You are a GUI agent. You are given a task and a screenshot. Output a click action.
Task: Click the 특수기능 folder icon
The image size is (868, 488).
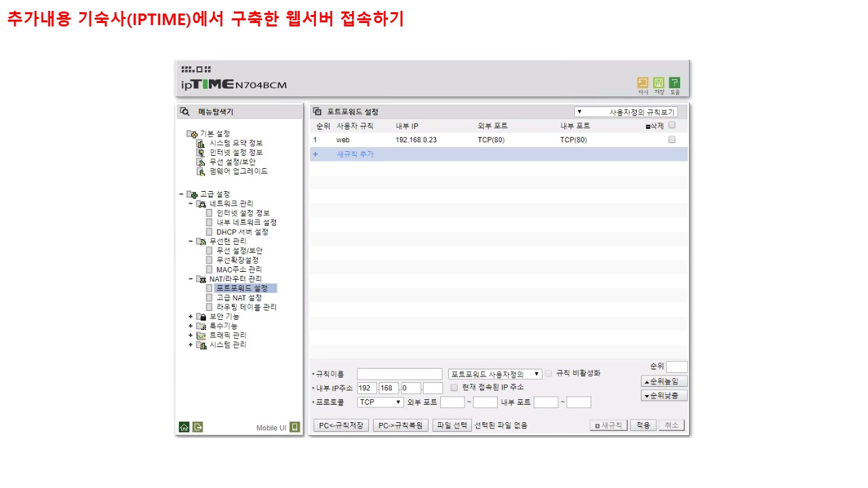(x=201, y=326)
